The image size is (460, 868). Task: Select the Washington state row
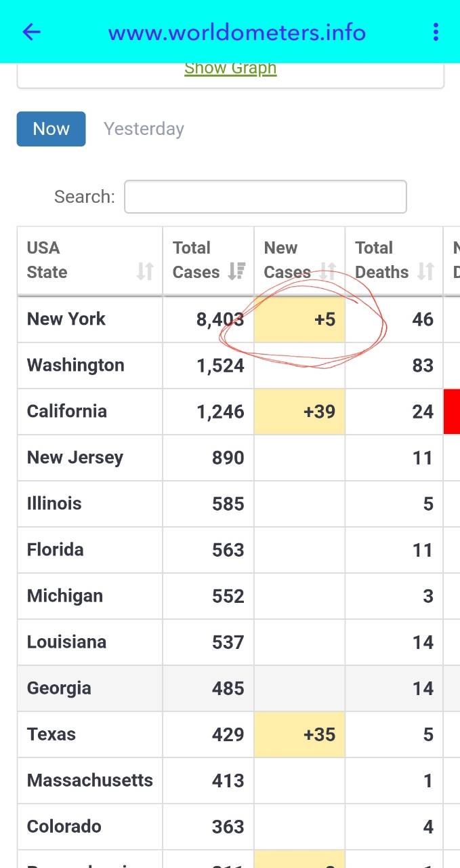76,366
